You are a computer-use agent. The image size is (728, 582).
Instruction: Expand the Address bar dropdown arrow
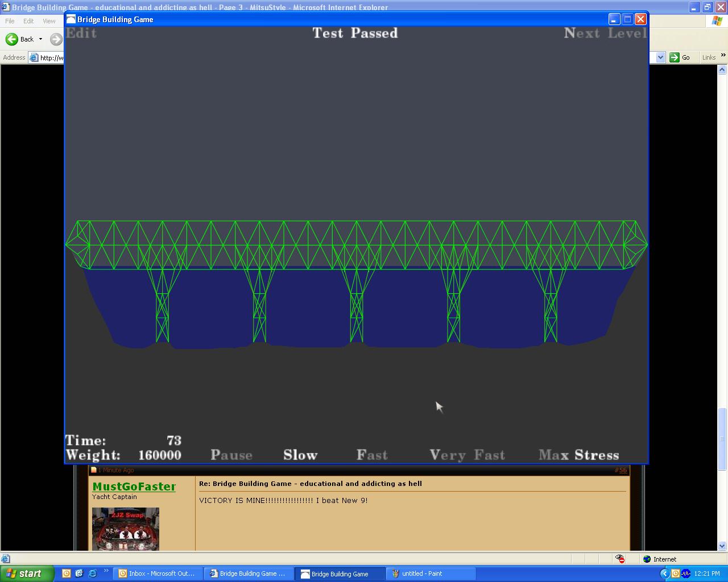tap(660, 57)
